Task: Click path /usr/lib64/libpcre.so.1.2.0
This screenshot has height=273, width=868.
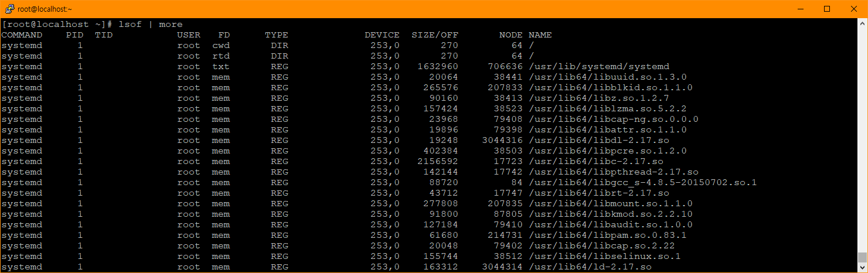Action: (x=608, y=151)
